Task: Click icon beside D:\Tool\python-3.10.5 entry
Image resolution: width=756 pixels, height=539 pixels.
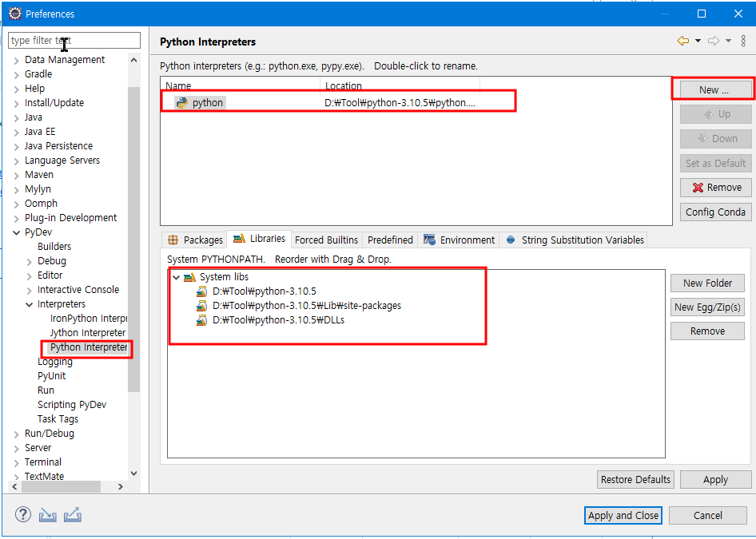Action: pos(201,291)
